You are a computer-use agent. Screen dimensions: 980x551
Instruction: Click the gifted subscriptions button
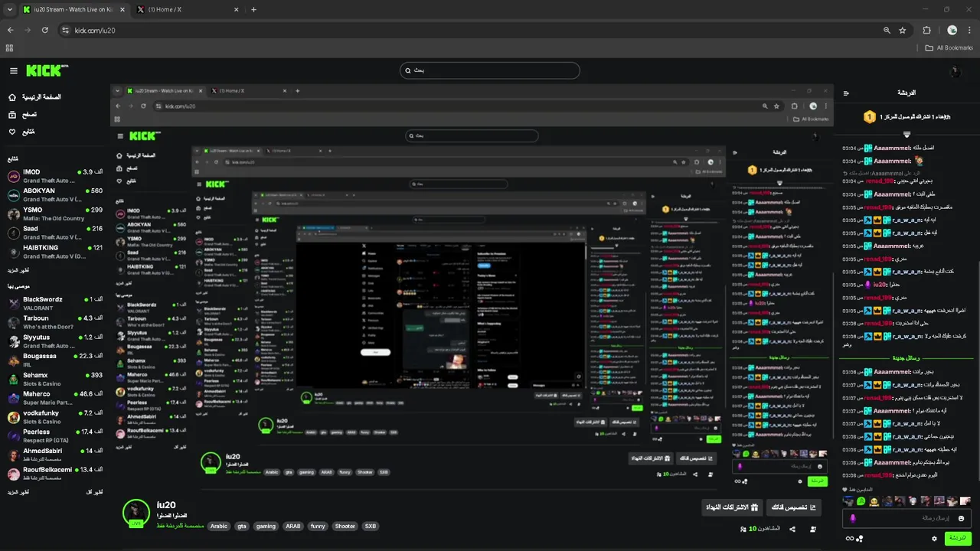(732, 507)
